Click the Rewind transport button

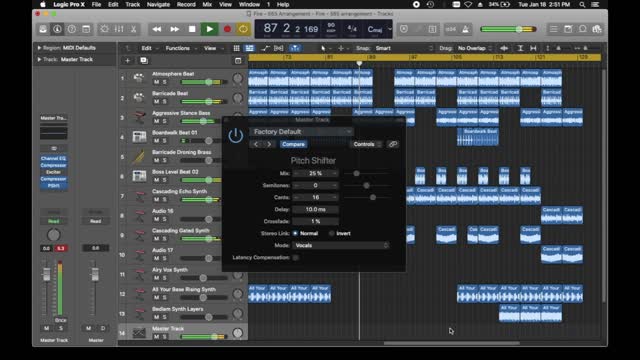[157, 29]
